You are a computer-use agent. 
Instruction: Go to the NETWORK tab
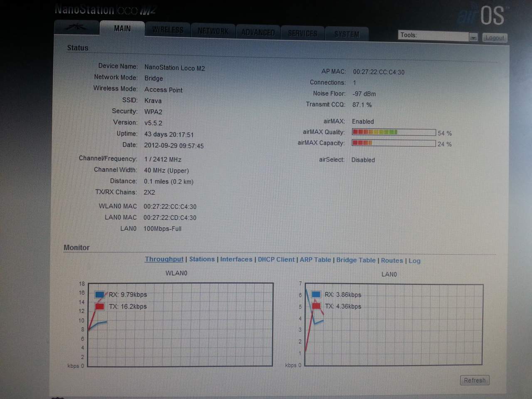[x=213, y=31]
